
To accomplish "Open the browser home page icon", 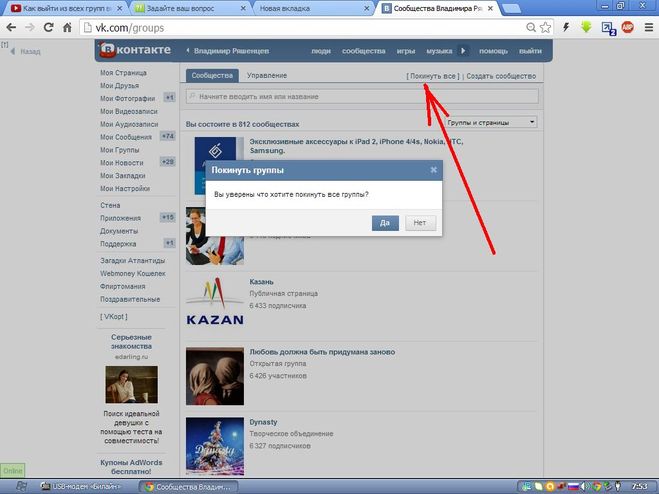I will coord(67,28).
